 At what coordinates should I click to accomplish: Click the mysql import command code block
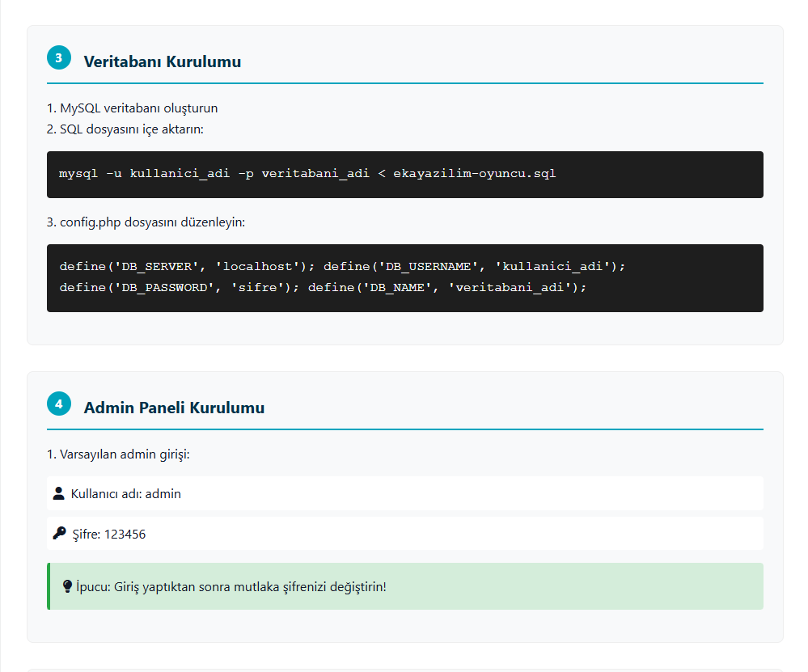[x=405, y=175]
